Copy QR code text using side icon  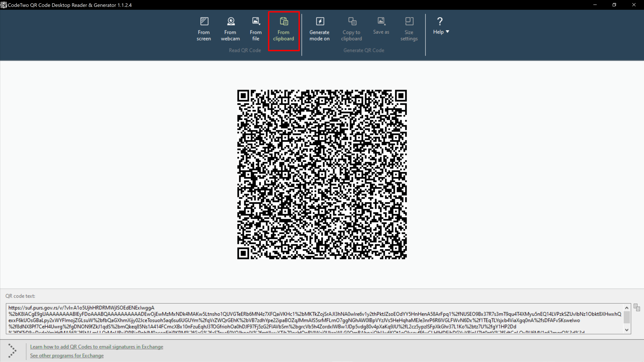[x=637, y=307]
